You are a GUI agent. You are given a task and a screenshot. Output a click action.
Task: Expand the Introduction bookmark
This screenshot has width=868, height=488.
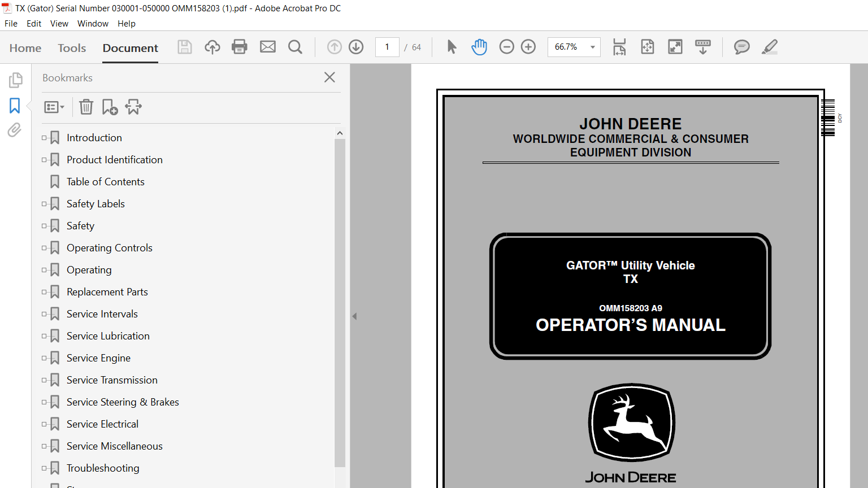44,138
